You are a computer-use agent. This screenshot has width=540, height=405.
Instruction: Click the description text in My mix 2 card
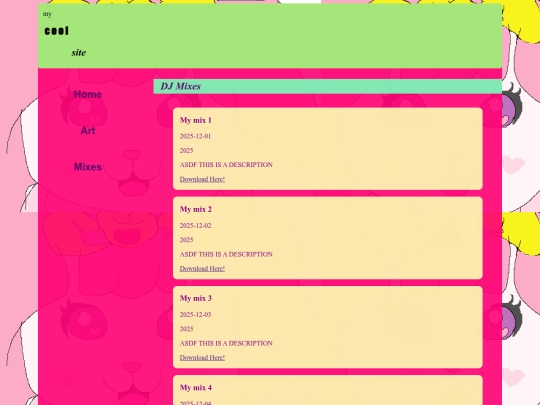click(226, 254)
